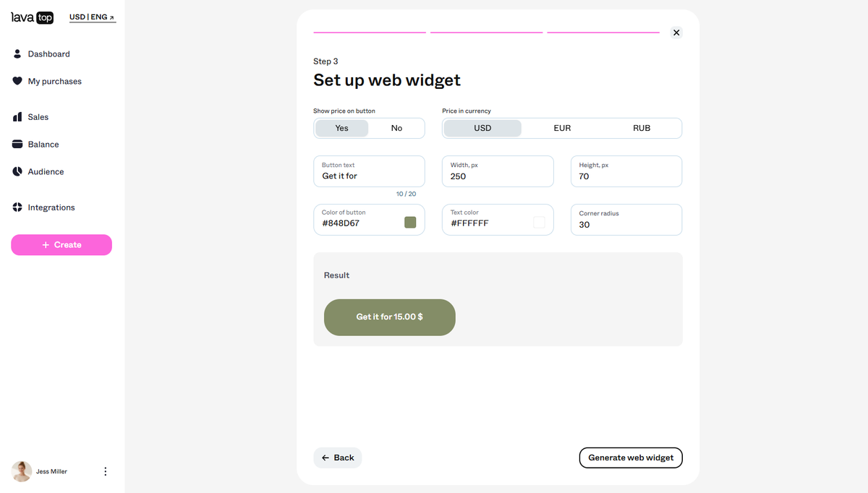
Task: Open the white text color swatch
Action: pyautogui.click(x=539, y=223)
